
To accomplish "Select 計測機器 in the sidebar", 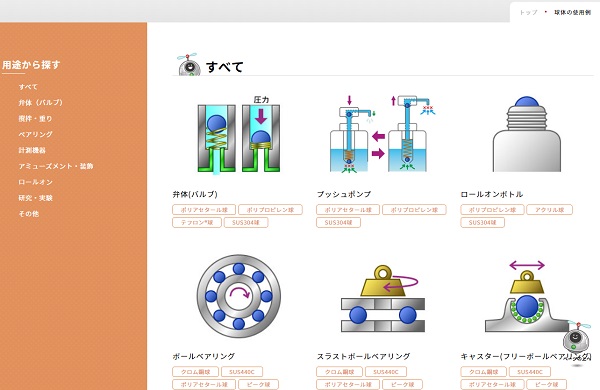I will (32, 150).
